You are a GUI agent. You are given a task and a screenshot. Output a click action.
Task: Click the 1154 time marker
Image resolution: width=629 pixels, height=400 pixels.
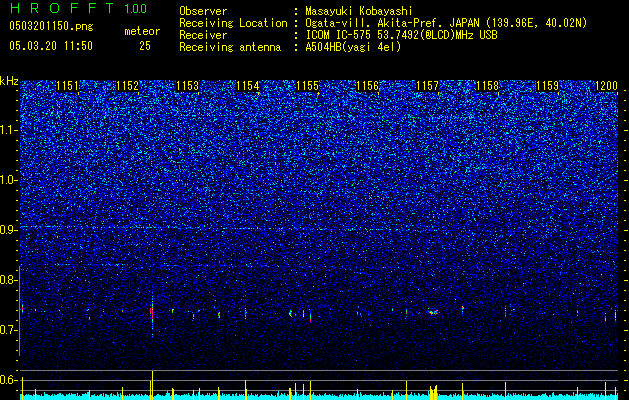click(248, 86)
